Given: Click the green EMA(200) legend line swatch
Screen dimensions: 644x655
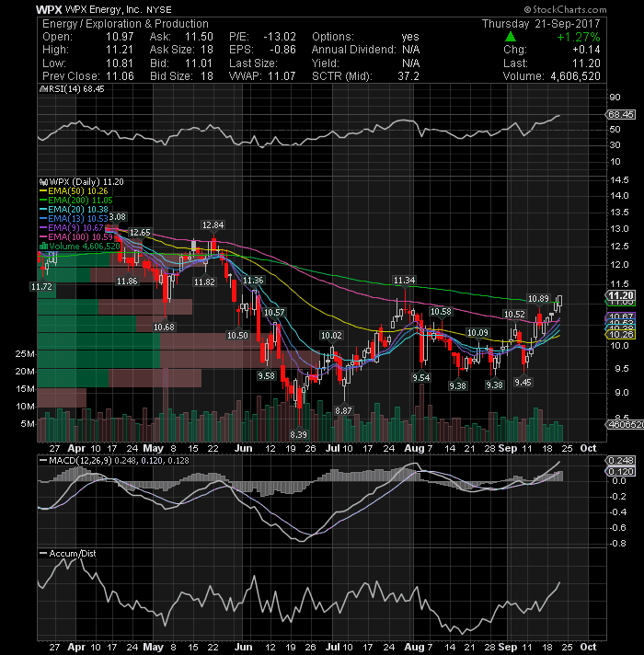Looking at the screenshot, I should 43,201.
